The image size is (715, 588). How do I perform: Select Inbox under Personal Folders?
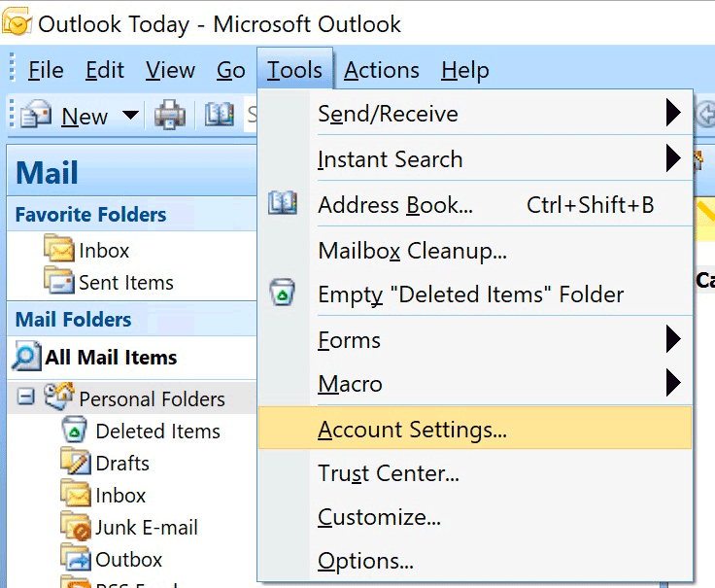[x=120, y=496]
